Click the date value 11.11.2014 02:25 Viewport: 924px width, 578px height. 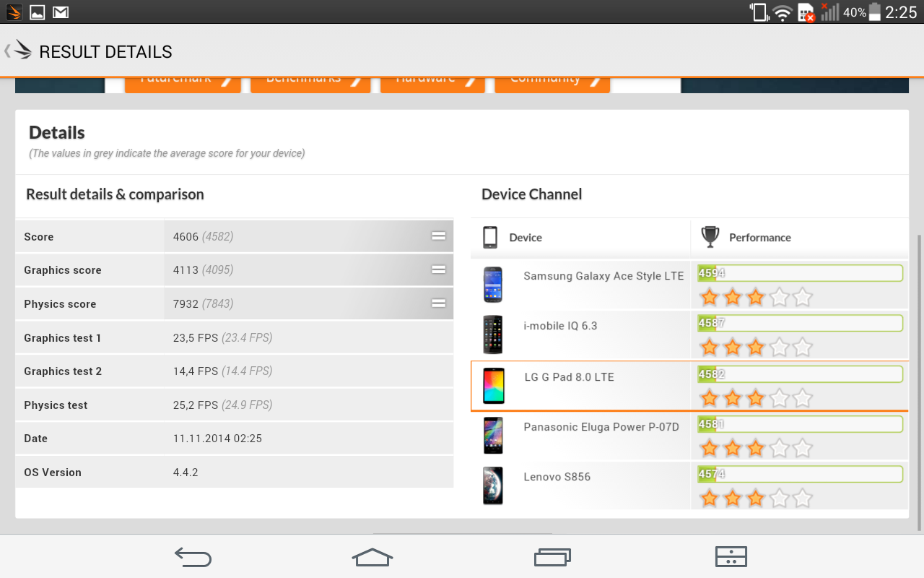[x=217, y=439]
